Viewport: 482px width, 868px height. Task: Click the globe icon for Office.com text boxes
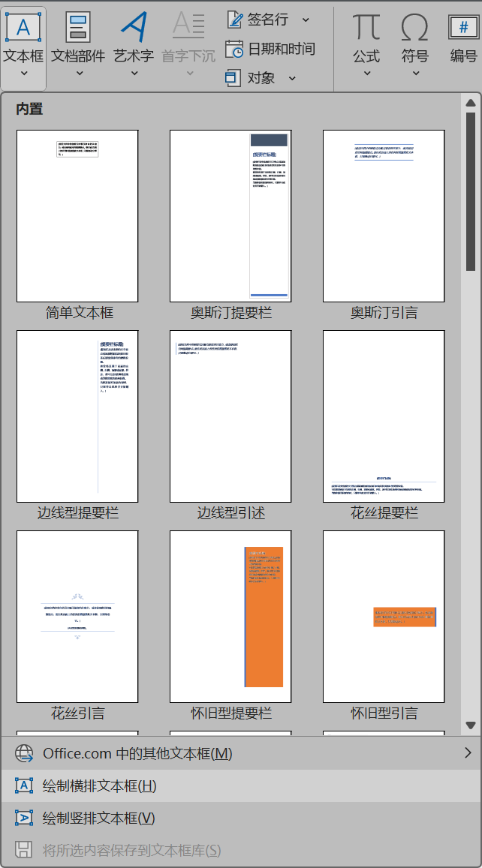(x=24, y=753)
